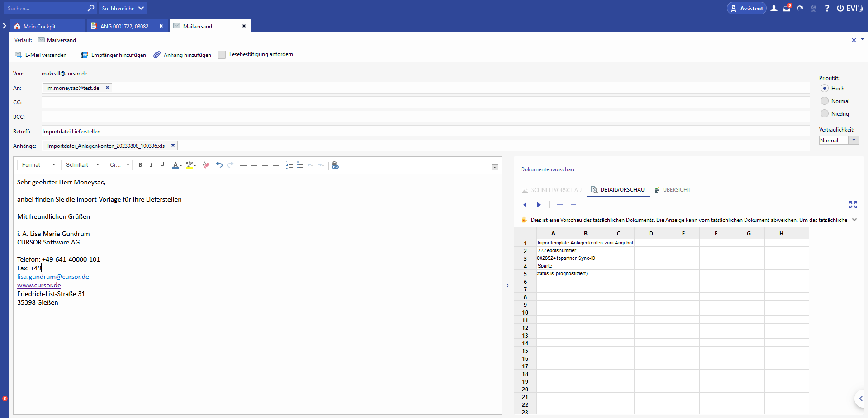Apply underline formatting
This screenshot has height=418, width=868.
tap(162, 165)
